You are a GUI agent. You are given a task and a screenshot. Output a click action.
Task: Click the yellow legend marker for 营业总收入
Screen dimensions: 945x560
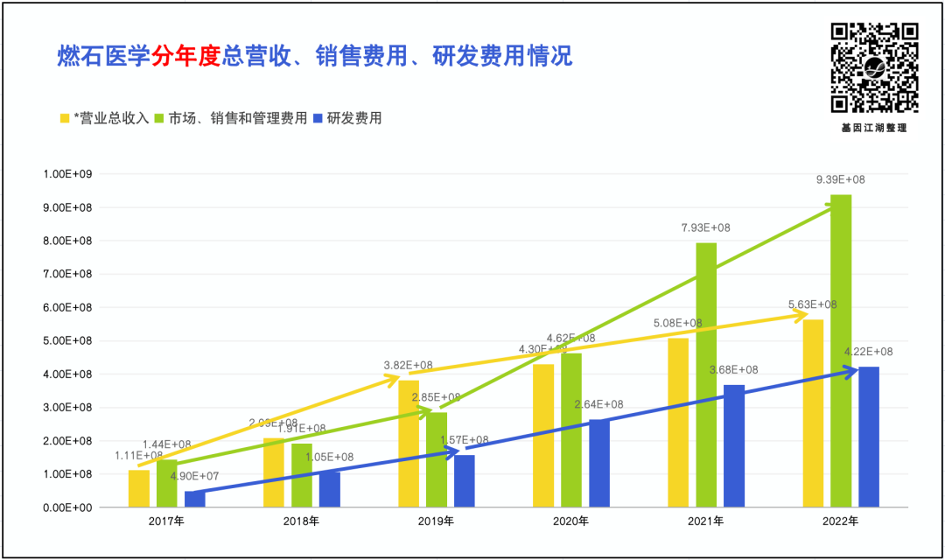click(x=64, y=118)
